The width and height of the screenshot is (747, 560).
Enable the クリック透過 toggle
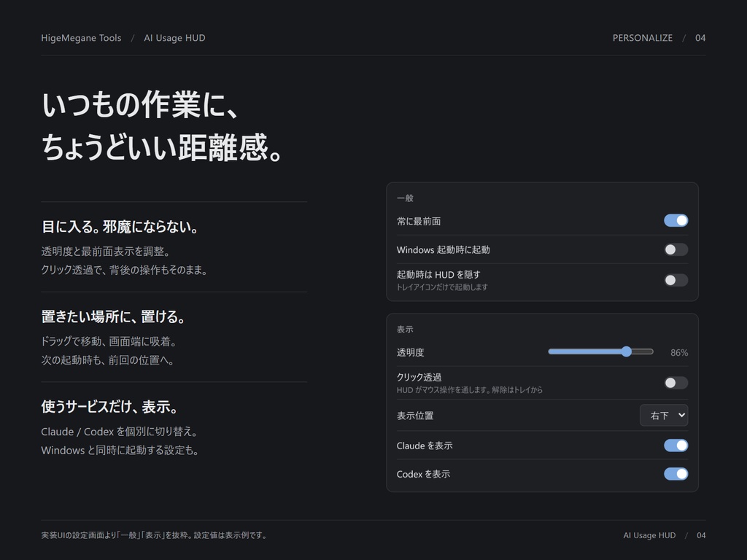(x=676, y=383)
